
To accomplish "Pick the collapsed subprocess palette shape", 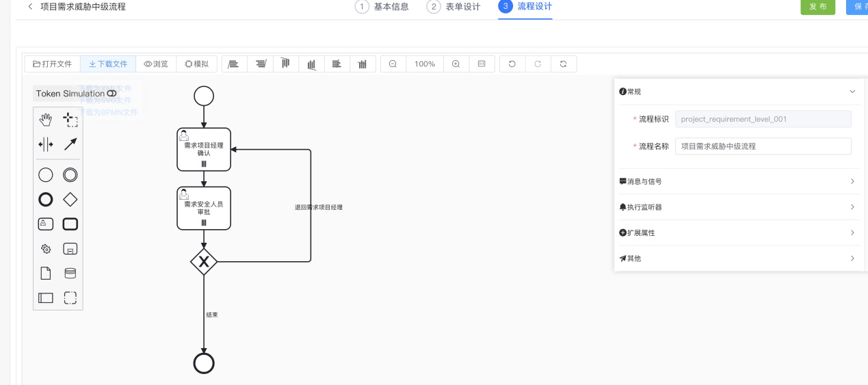I will pos(70,249).
